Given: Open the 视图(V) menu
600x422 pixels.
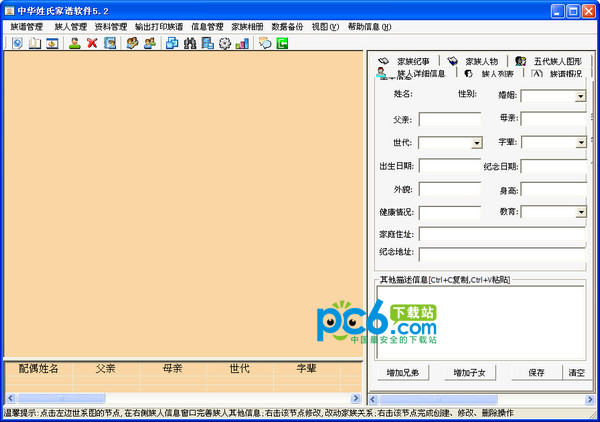Looking at the screenshot, I should pos(325,27).
